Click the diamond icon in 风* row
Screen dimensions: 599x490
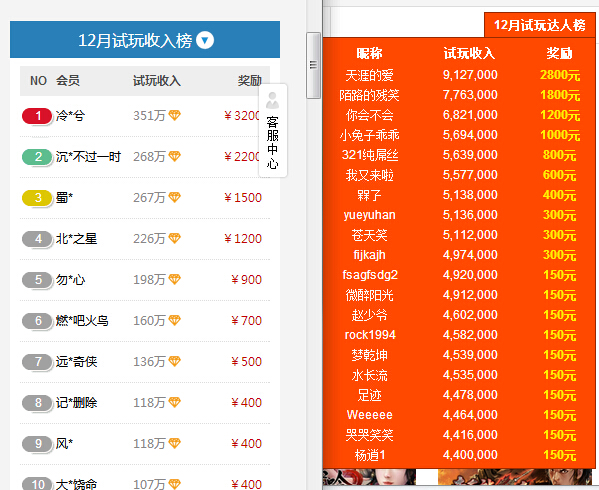[x=175, y=443]
